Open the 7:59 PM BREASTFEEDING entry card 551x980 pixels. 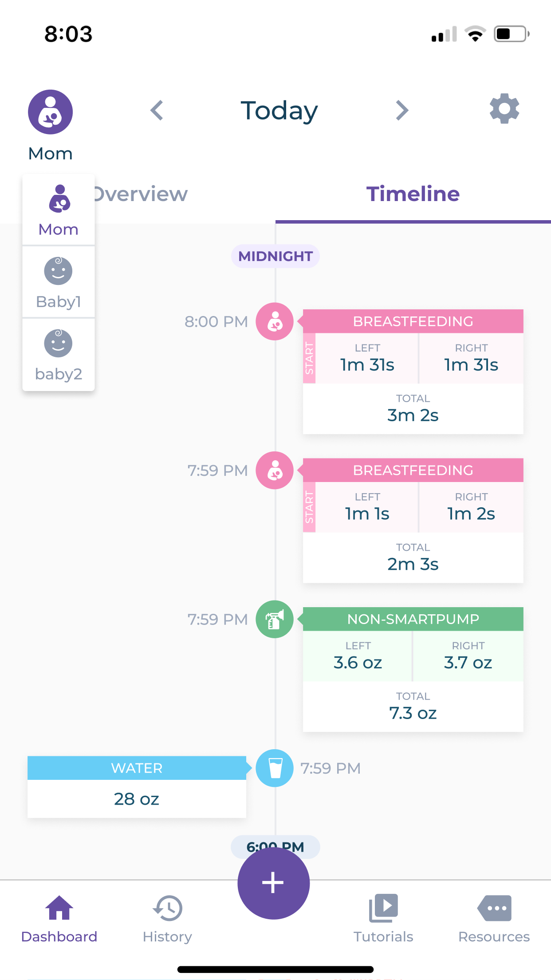point(413,519)
